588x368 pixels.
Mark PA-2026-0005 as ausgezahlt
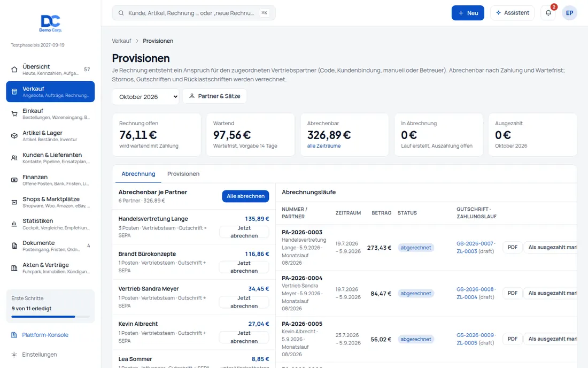551,339
